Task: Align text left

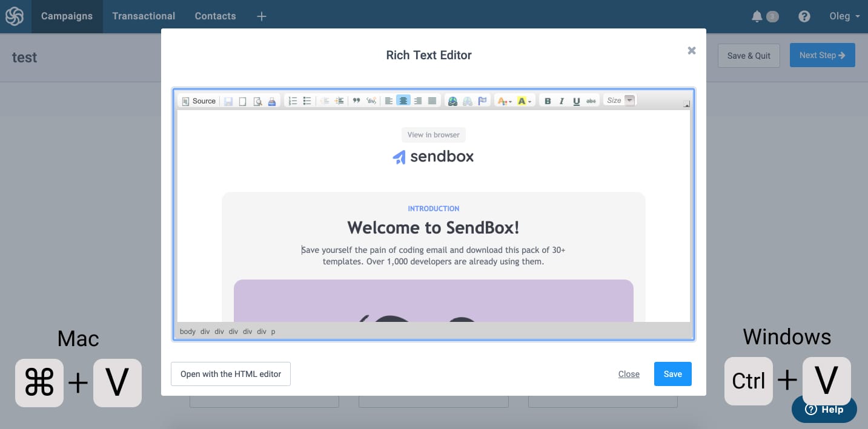Action: (x=389, y=101)
